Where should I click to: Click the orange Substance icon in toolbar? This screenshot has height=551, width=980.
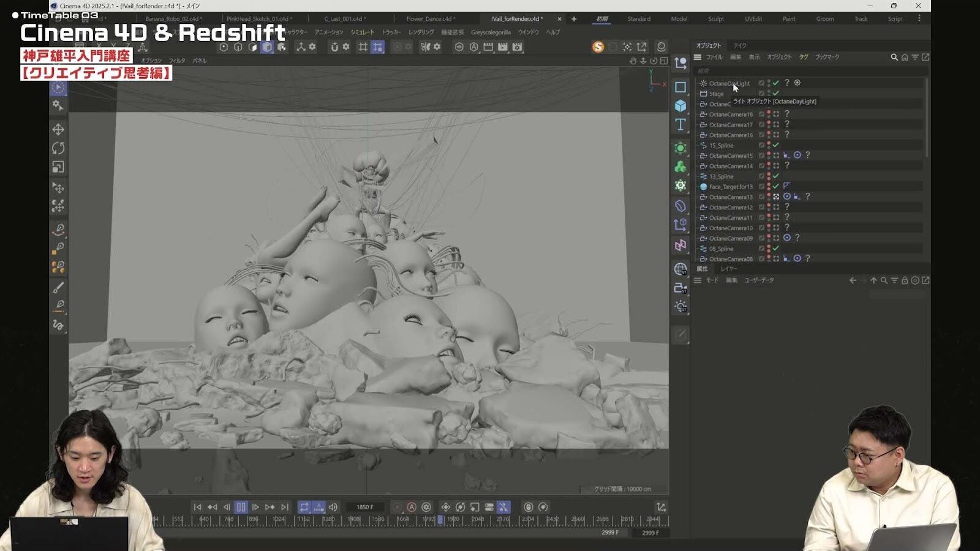tap(598, 47)
